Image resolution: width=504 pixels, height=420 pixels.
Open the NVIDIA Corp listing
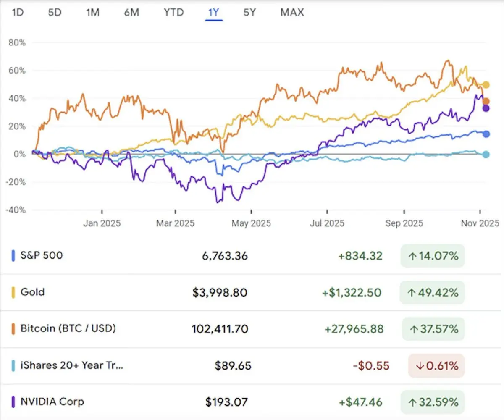coord(52,401)
